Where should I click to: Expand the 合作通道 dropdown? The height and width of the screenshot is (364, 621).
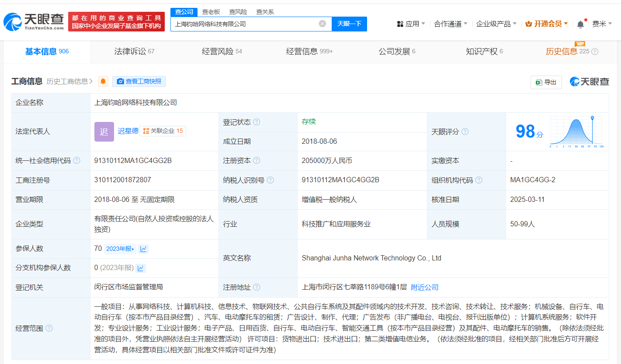coord(451,24)
